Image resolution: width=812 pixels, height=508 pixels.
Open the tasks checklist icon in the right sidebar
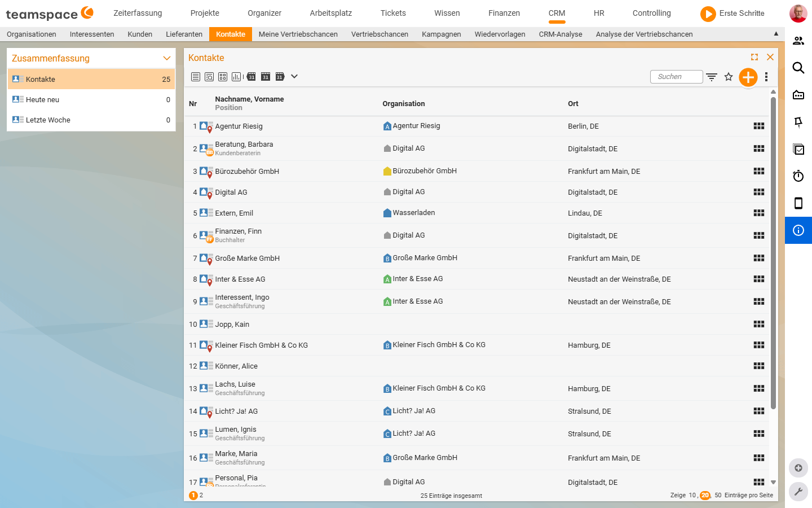coord(798,149)
